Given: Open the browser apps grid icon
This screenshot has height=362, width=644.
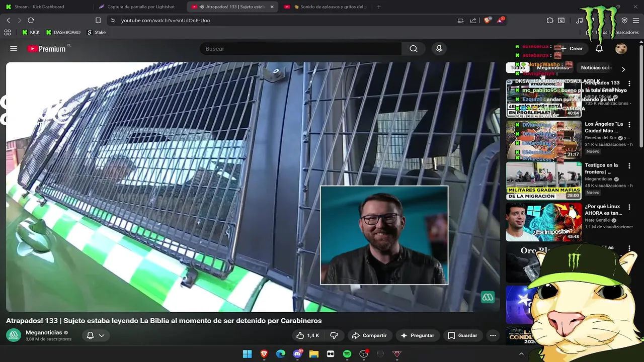Looking at the screenshot, I should click(x=8, y=32).
